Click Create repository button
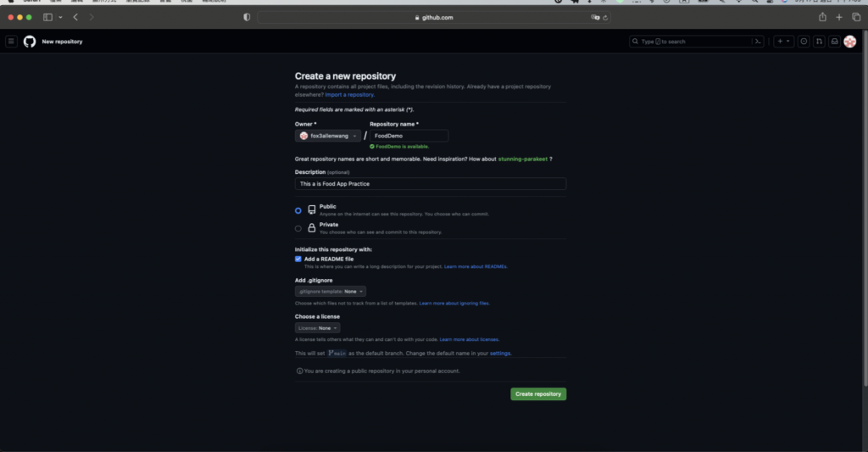This screenshot has height=452, width=868. [538, 393]
